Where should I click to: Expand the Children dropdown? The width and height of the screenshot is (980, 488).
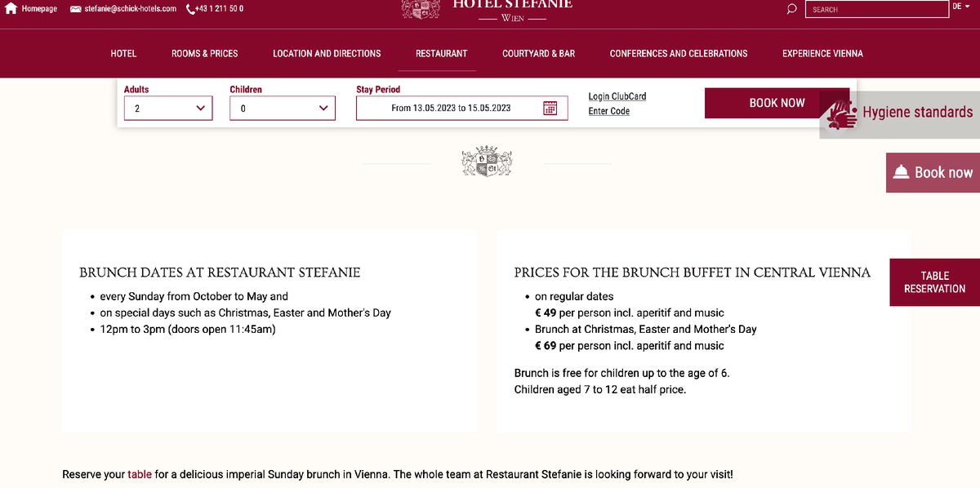pyautogui.click(x=283, y=108)
